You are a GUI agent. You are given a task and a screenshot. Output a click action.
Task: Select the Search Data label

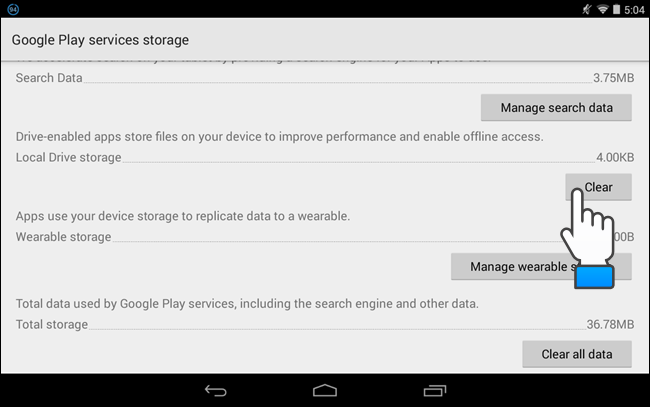49,77
